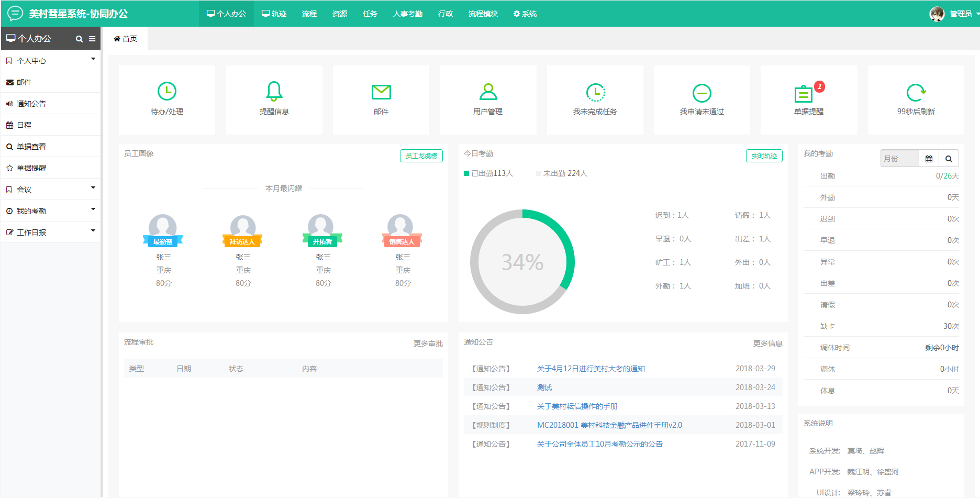Click the 日期 column header
This screenshot has height=499, width=980.
click(184, 369)
